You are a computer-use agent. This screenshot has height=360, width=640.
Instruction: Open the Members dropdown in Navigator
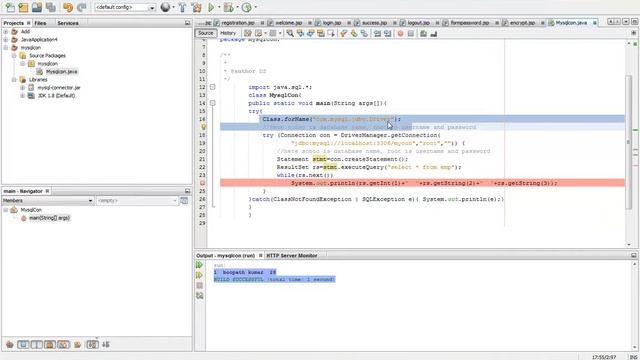coord(47,200)
